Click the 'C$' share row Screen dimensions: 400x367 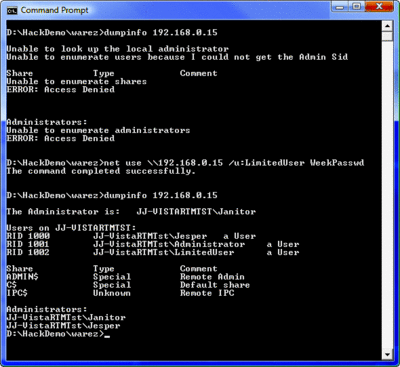pos(128,285)
